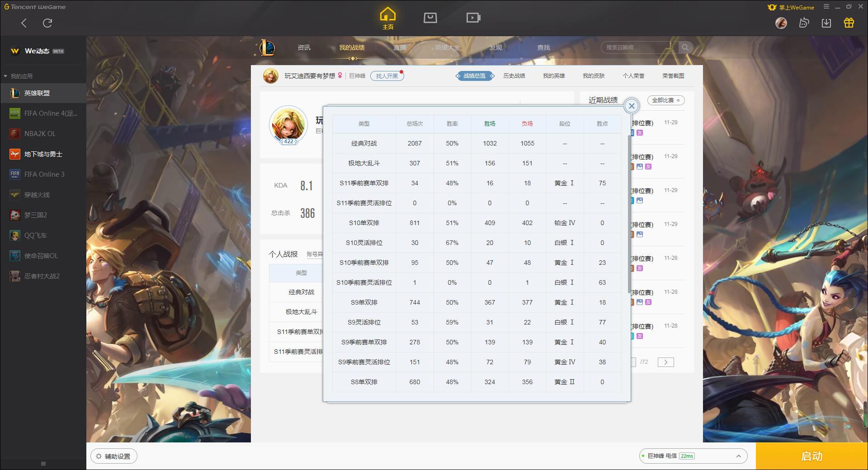Open the 查找 tab
Screen dimensions: 868x470
[x=543, y=47]
